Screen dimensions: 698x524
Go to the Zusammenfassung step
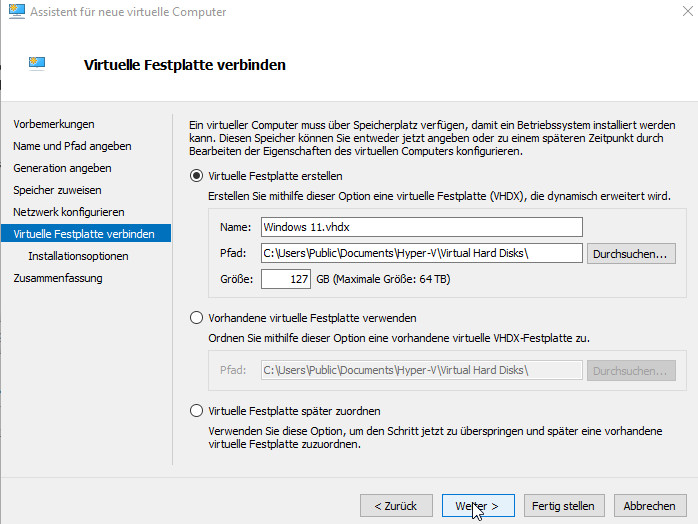click(x=58, y=278)
